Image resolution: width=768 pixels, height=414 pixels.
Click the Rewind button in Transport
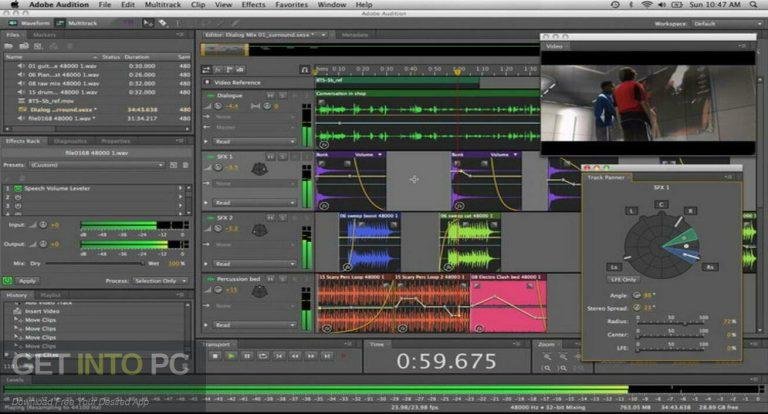pyautogui.click(x=295, y=356)
